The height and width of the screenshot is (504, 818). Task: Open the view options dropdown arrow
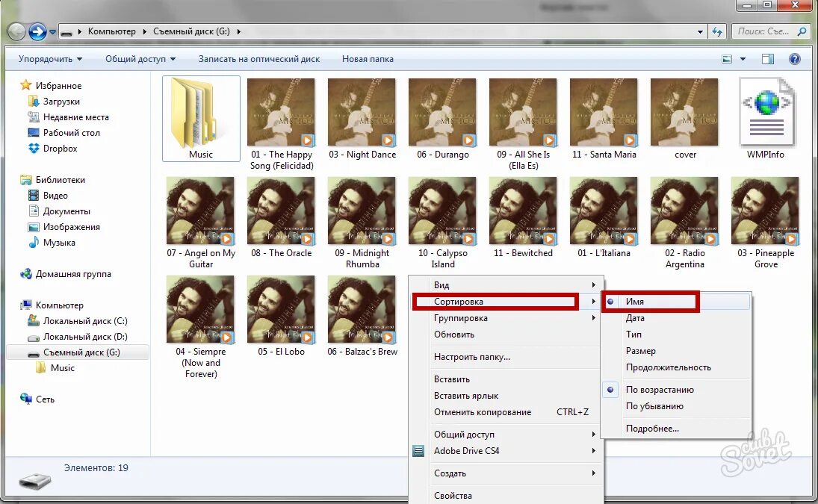tap(743, 59)
